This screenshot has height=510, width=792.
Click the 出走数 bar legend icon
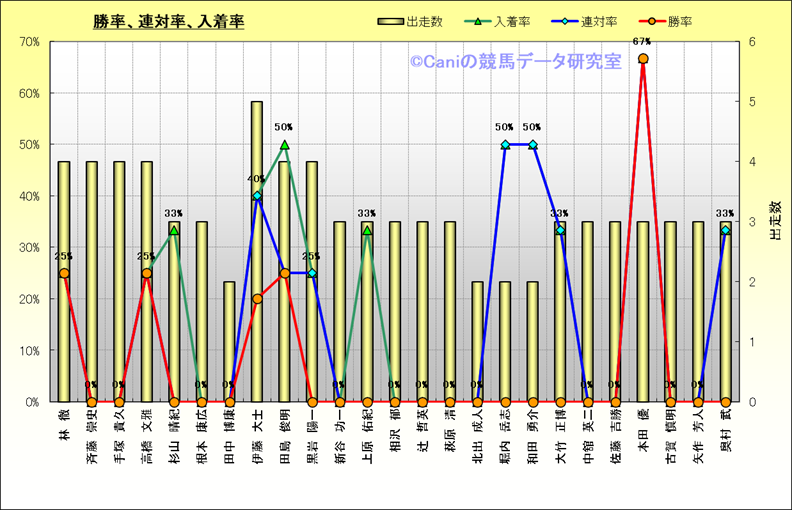point(390,21)
